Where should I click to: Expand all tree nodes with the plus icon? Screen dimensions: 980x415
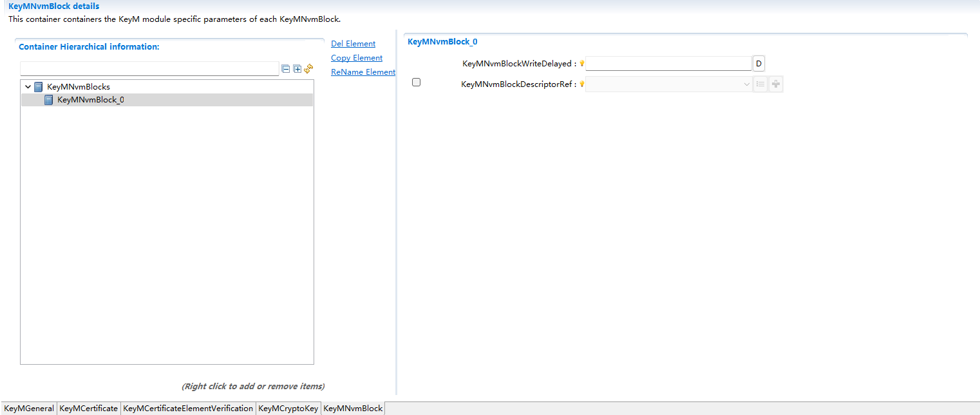coord(297,69)
